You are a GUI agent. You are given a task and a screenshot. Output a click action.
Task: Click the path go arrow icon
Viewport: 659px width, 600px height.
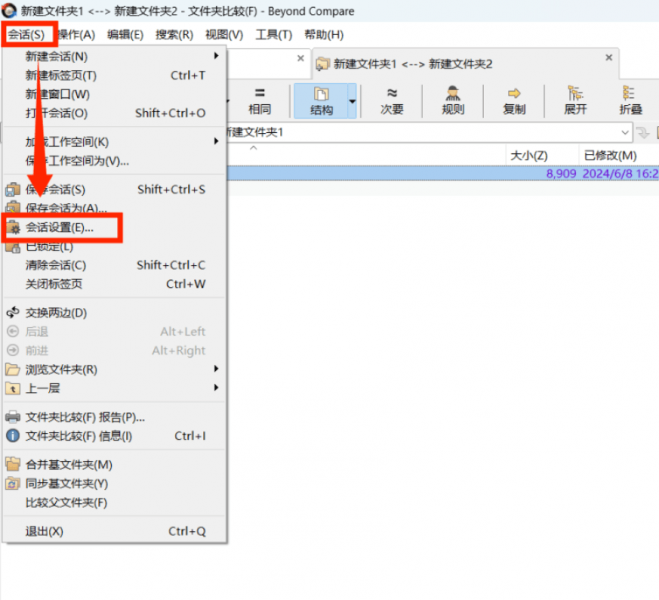click(x=642, y=133)
